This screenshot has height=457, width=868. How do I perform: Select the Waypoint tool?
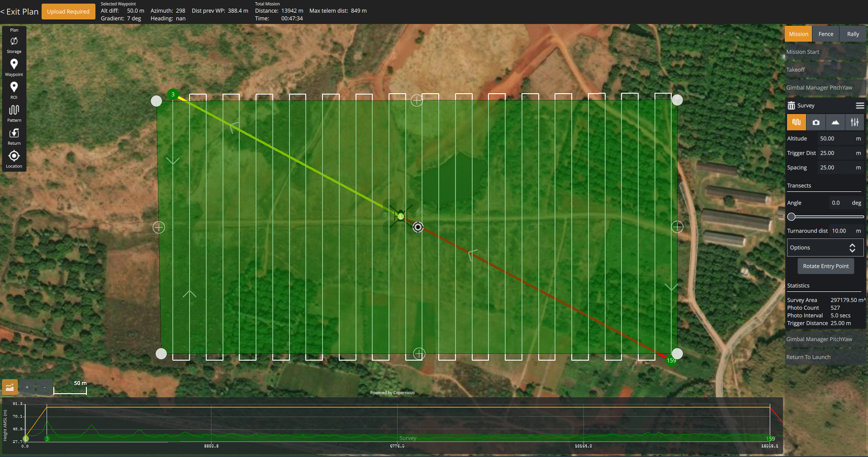[x=14, y=67]
